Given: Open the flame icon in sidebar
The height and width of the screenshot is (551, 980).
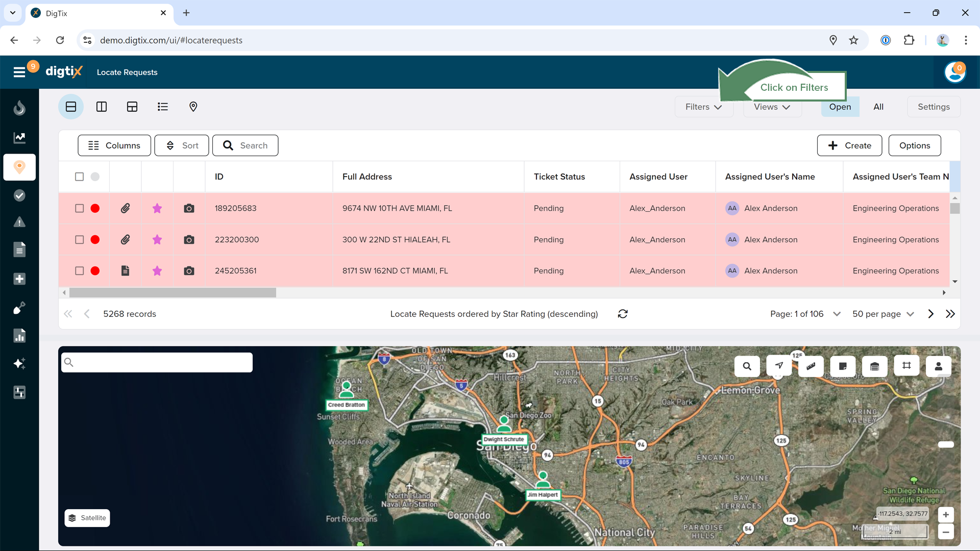Looking at the screenshot, I should (x=19, y=108).
